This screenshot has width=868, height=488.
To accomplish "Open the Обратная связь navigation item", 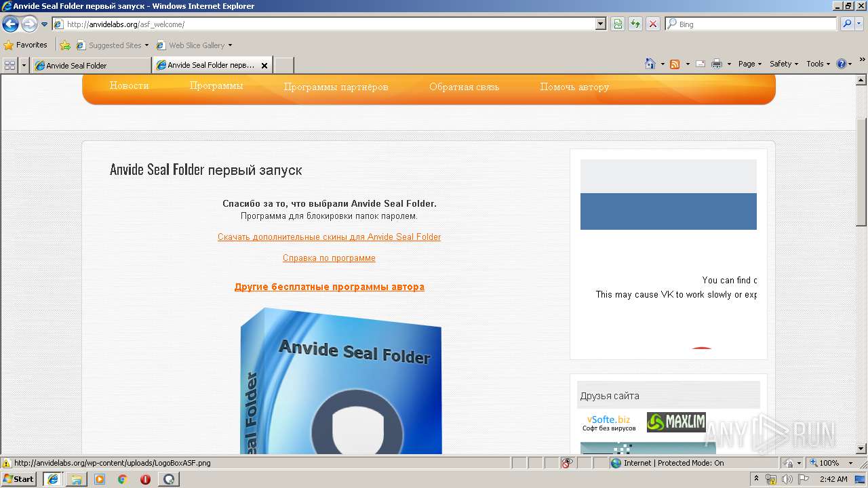I will tap(464, 87).
